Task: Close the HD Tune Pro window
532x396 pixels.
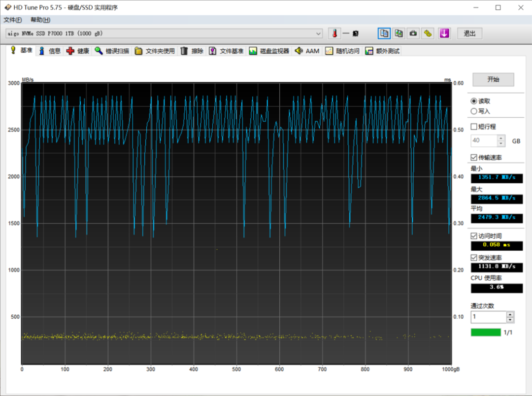Action: pos(521,7)
